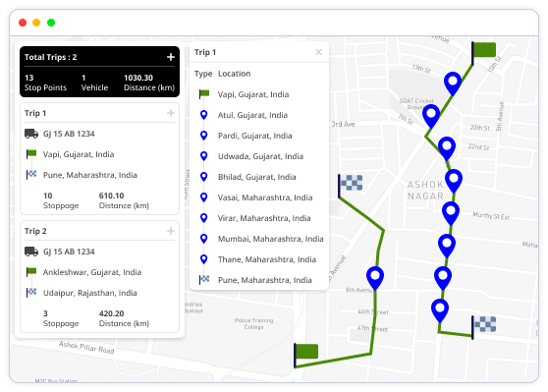Click the green window maximize dot
This screenshot has width=548, height=392.
click(51, 23)
